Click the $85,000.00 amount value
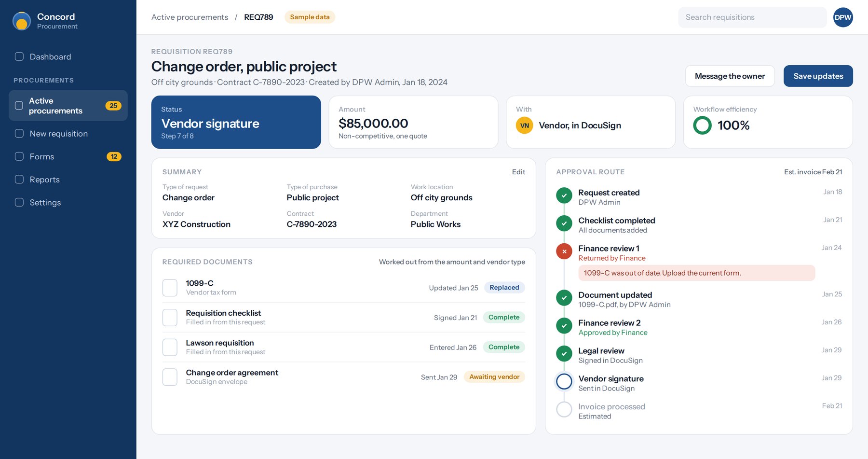 pyautogui.click(x=373, y=124)
